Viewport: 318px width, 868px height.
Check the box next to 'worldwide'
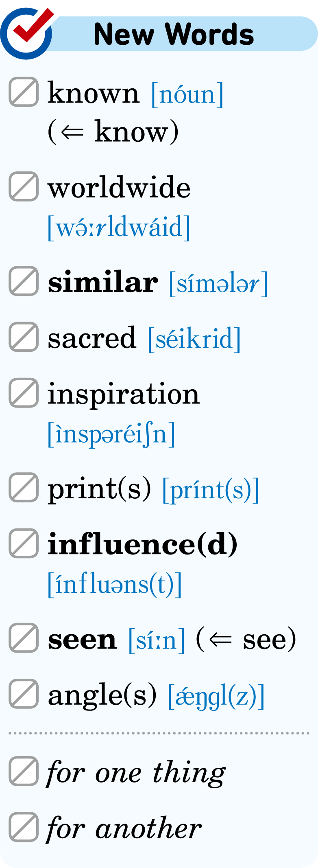pos(24,186)
